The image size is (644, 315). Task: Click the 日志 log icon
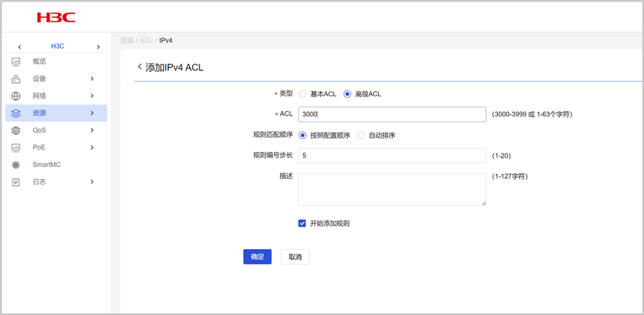point(16,182)
